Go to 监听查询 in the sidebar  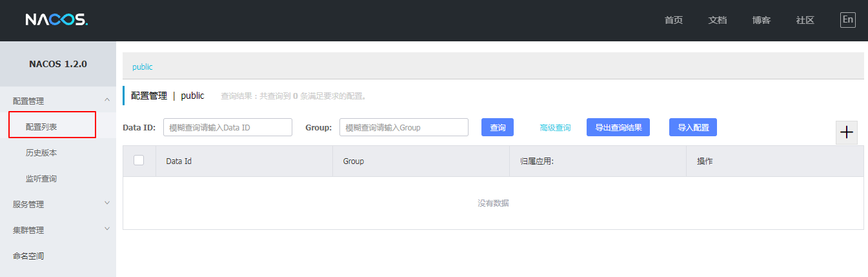click(x=42, y=178)
